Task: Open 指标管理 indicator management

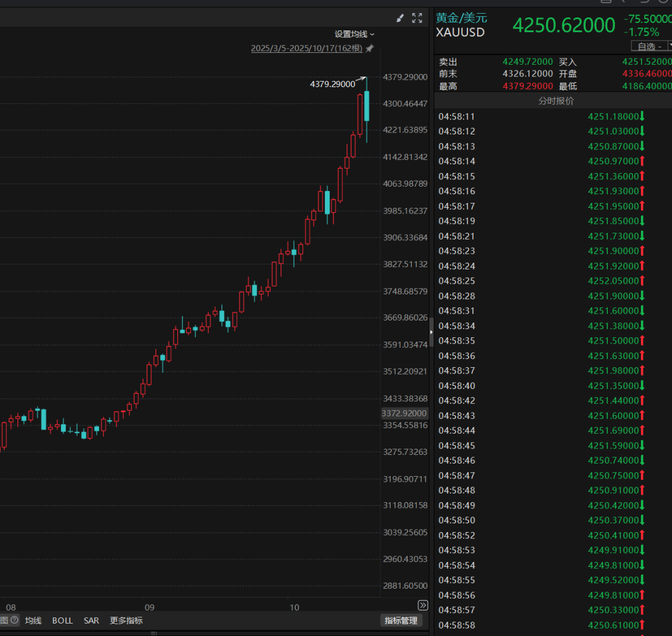Action: tap(401, 620)
